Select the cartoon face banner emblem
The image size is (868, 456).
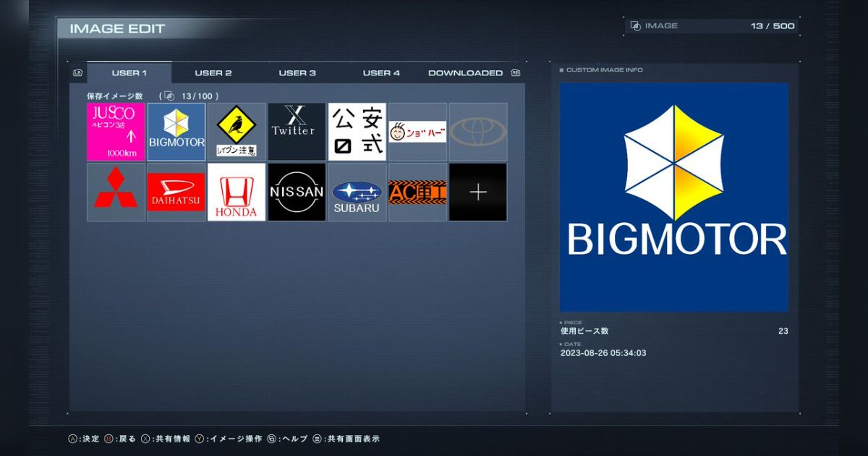pos(417,132)
